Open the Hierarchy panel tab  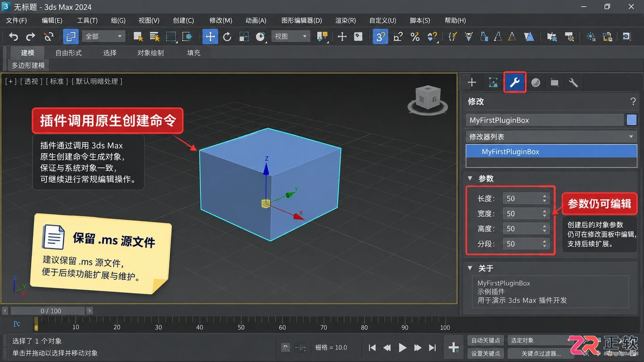493,82
